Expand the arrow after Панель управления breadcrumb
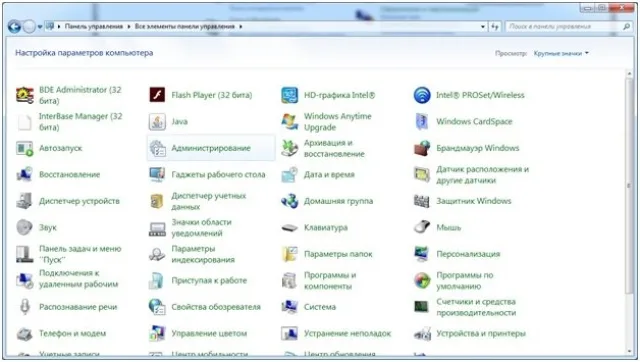Viewport: 640px width, 362px height. (129, 27)
